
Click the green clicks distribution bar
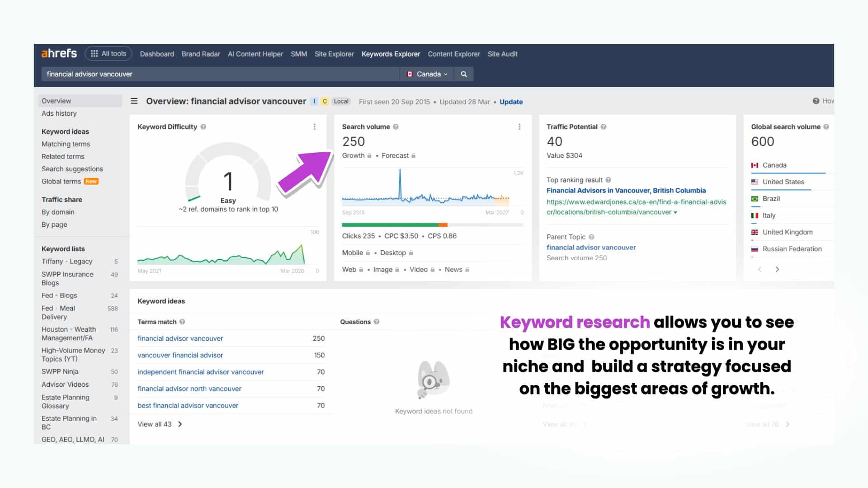click(389, 224)
